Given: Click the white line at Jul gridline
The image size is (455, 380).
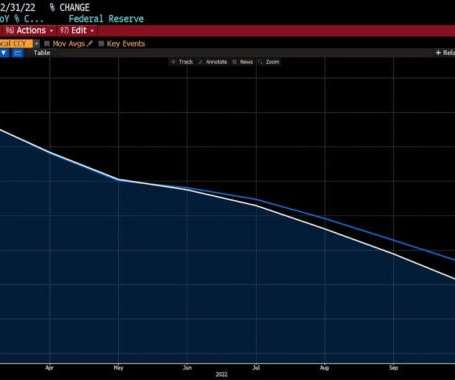Looking at the screenshot, I should (x=256, y=205).
